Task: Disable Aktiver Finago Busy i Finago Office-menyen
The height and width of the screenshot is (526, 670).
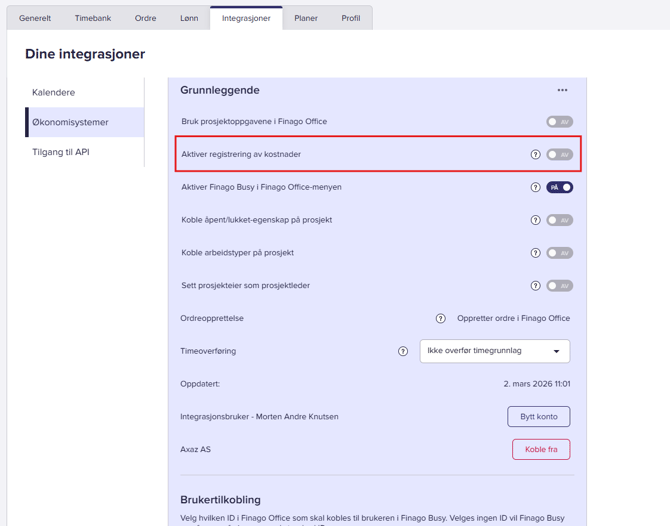Action: pos(559,187)
